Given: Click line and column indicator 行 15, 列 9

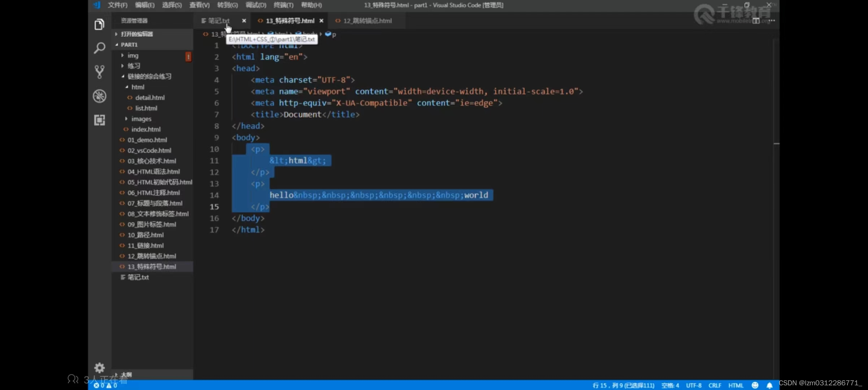Looking at the screenshot, I should click(624, 385).
